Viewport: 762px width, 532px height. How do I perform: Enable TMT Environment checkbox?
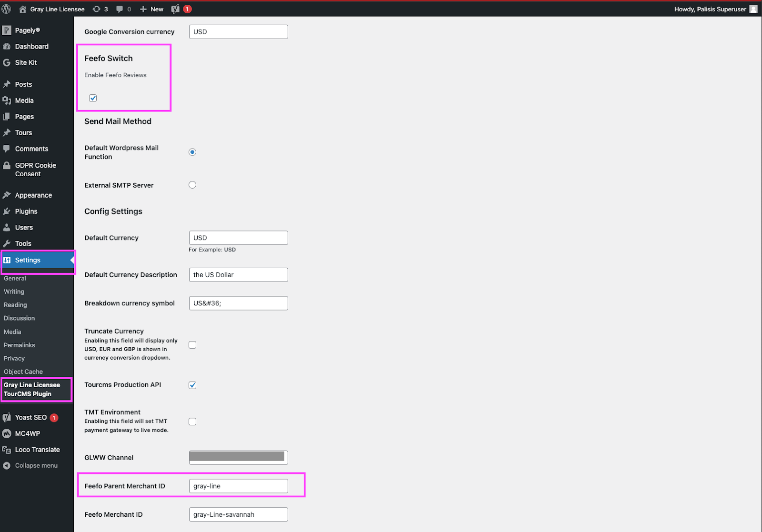(x=192, y=422)
